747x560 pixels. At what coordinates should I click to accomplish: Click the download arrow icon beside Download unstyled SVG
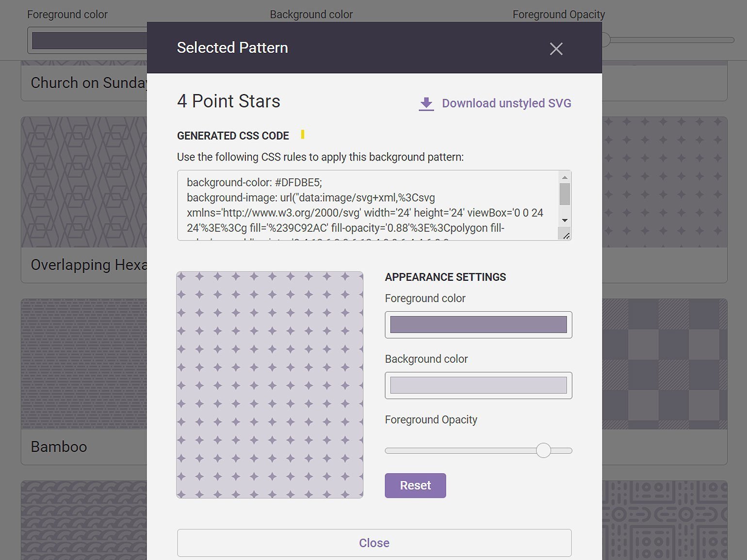426,103
